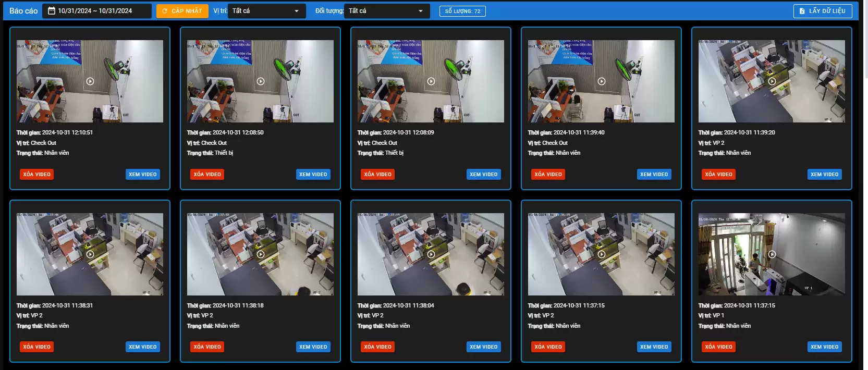Click the Số Lượng: 72 count badge
The width and height of the screenshot is (868, 370).
462,11
